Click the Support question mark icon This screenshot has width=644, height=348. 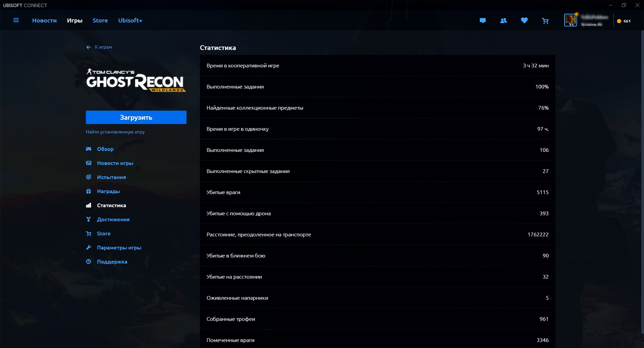(89, 262)
